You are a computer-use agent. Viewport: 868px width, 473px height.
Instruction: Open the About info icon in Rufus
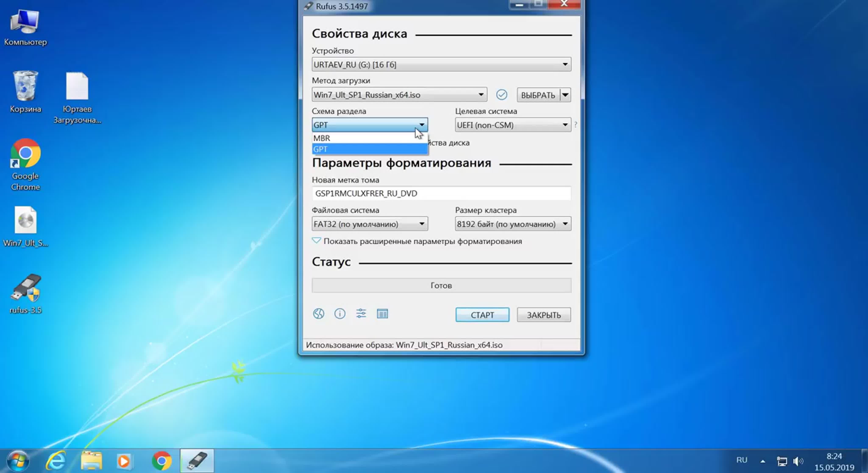[x=340, y=314]
